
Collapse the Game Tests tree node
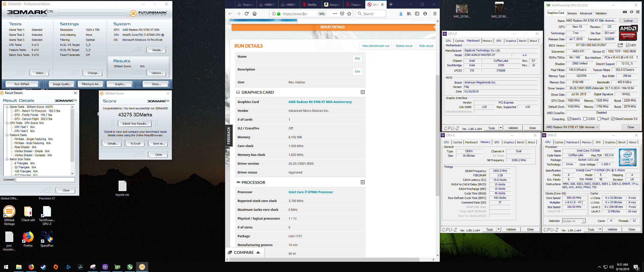(7, 107)
